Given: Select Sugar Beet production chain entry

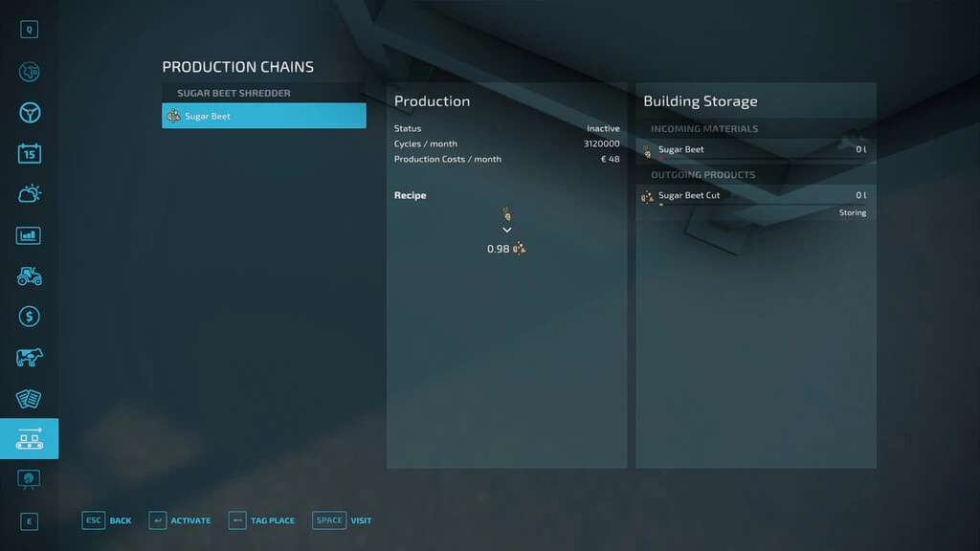Looking at the screenshot, I should point(264,116).
